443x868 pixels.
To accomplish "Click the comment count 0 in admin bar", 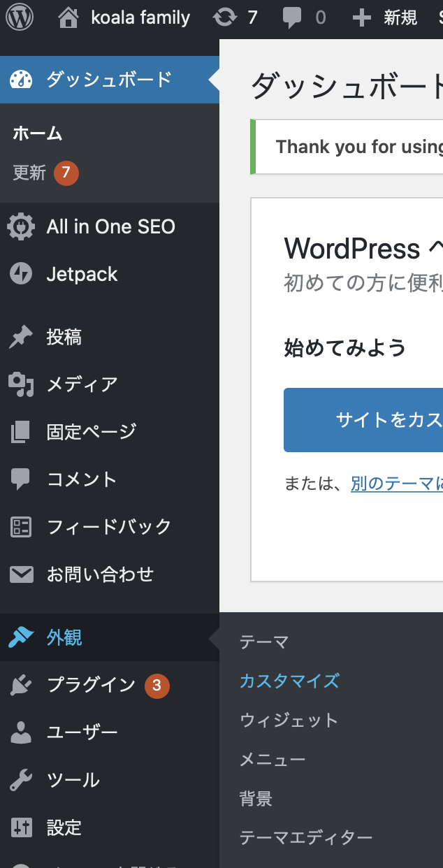I will click(x=320, y=18).
